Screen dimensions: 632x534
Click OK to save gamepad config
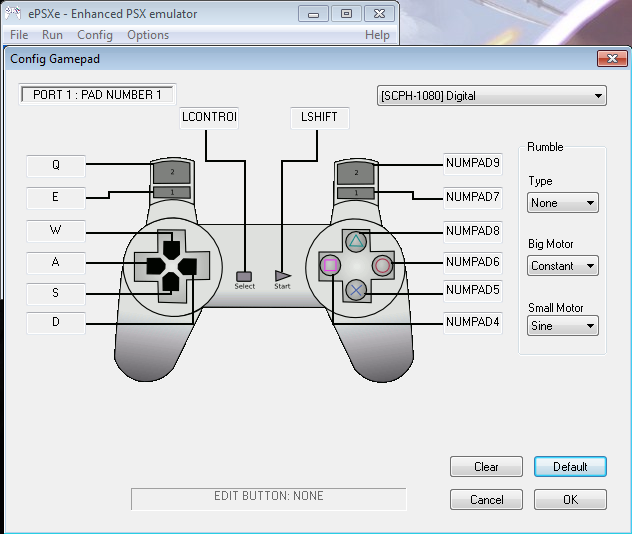570,500
